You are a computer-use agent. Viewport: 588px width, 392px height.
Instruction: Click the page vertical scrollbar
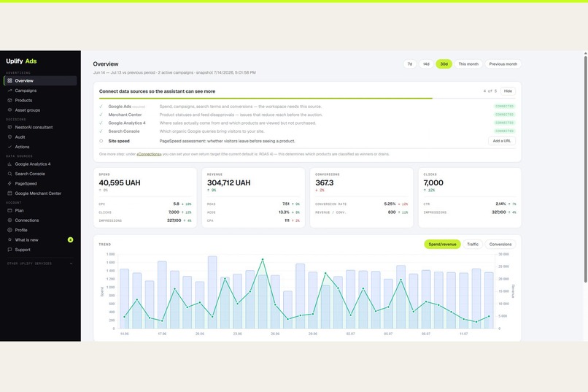point(585,169)
